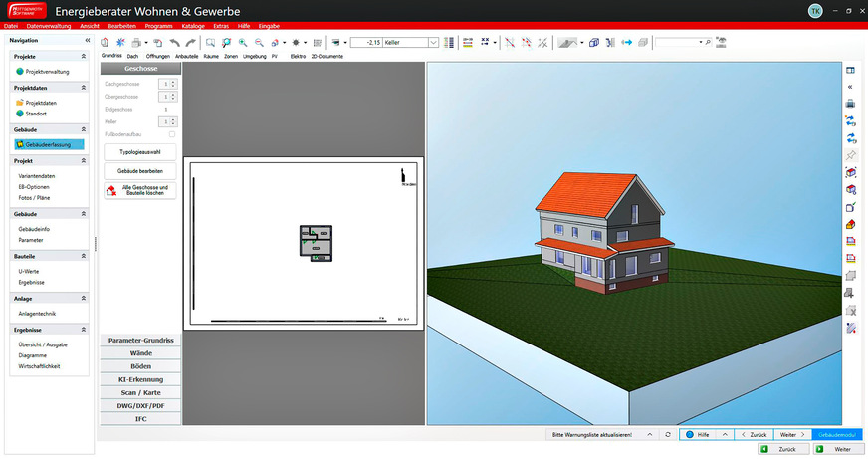Viewport: 868px width, 459px height.
Task: Click the undo arrow in the toolbar
Action: (175, 43)
